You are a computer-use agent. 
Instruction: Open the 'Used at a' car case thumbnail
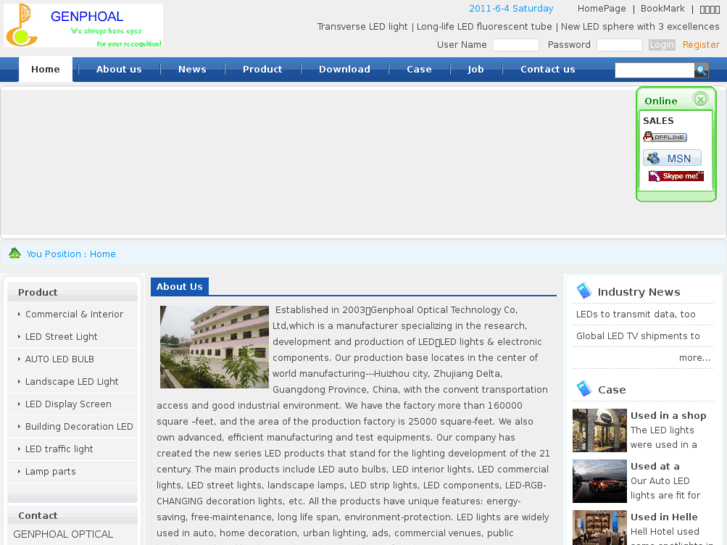599,481
